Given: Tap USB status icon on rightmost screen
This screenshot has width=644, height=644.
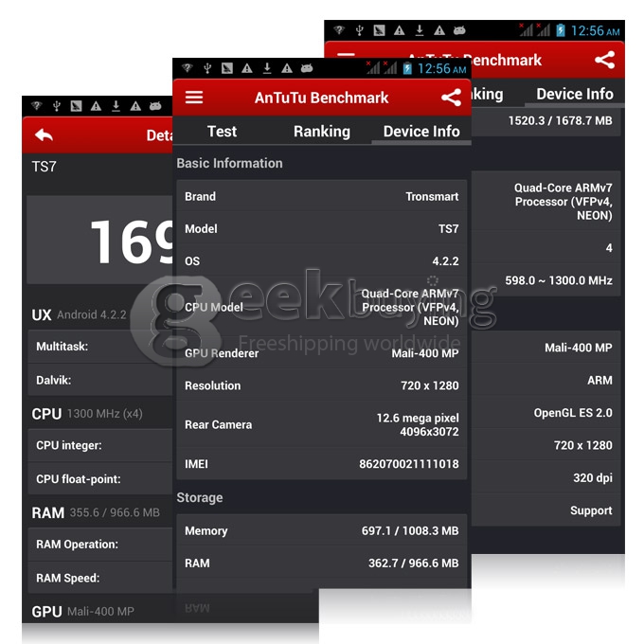Looking at the screenshot, I should (x=359, y=30).
